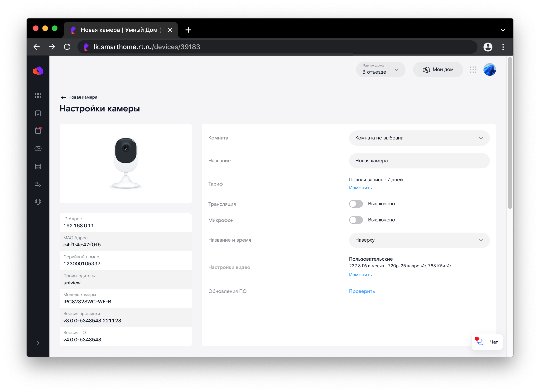Open the dashboard grid icon in sidebar
540x392 pixels.
[x=38, y=96]
